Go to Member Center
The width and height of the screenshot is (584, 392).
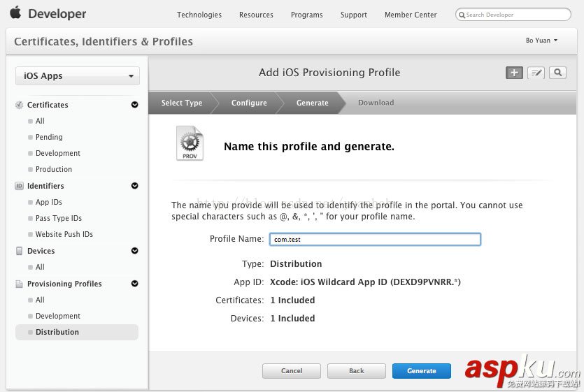click(x=411, y=15)
